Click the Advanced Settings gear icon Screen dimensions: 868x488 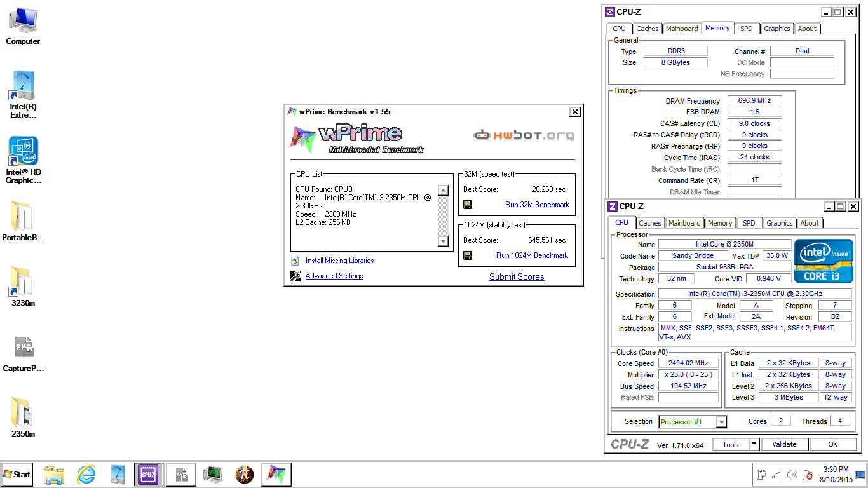(295, 276)
